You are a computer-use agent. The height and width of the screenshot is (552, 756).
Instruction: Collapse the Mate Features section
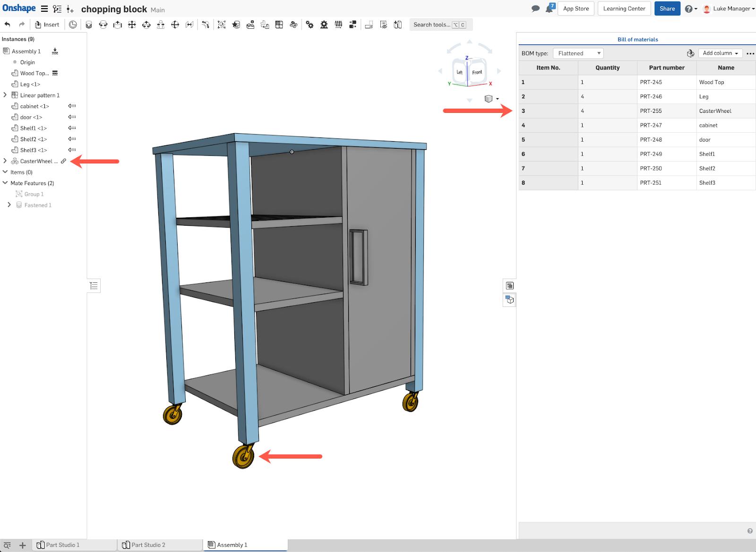pyautogui.click(x=5, y=183)
